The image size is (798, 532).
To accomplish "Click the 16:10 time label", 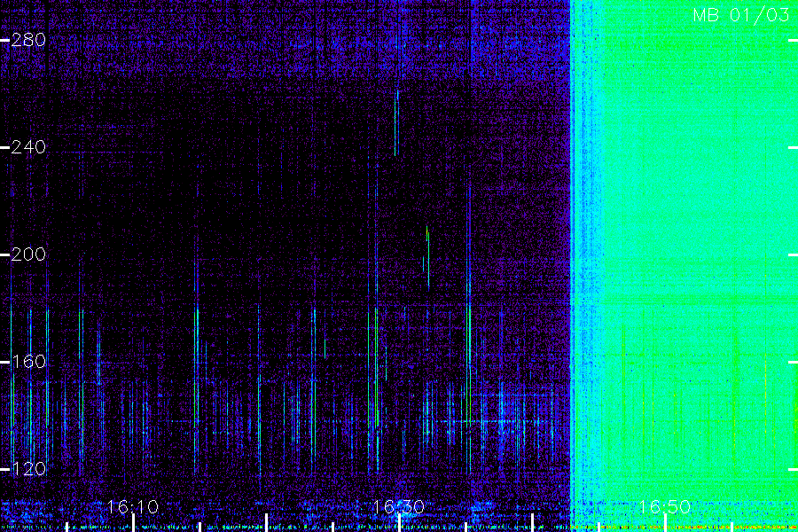I will [133, 507].
